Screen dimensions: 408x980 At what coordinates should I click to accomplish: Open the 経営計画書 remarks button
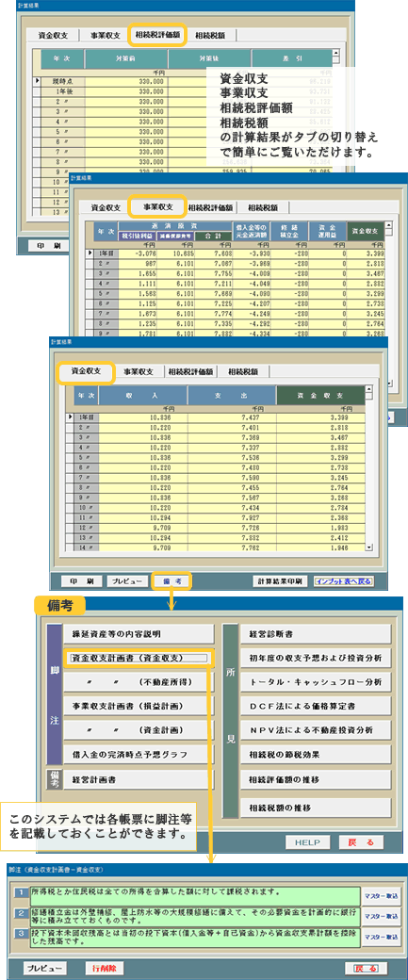point(139,780)
